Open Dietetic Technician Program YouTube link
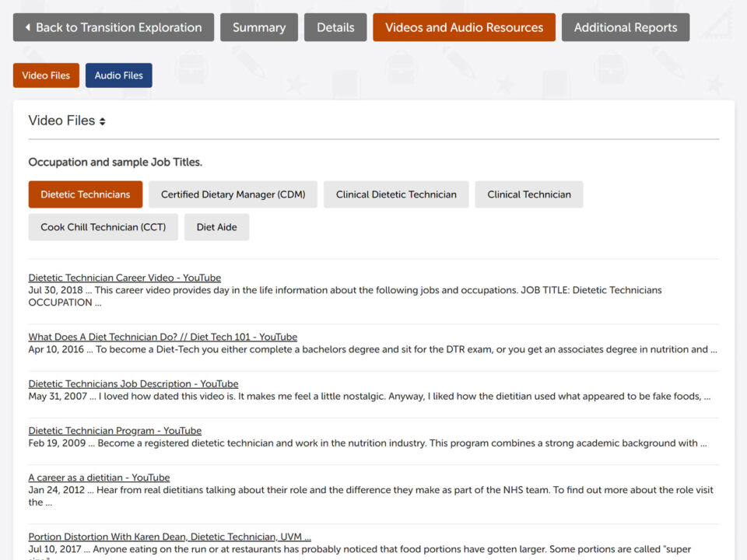 click(115, 431)
